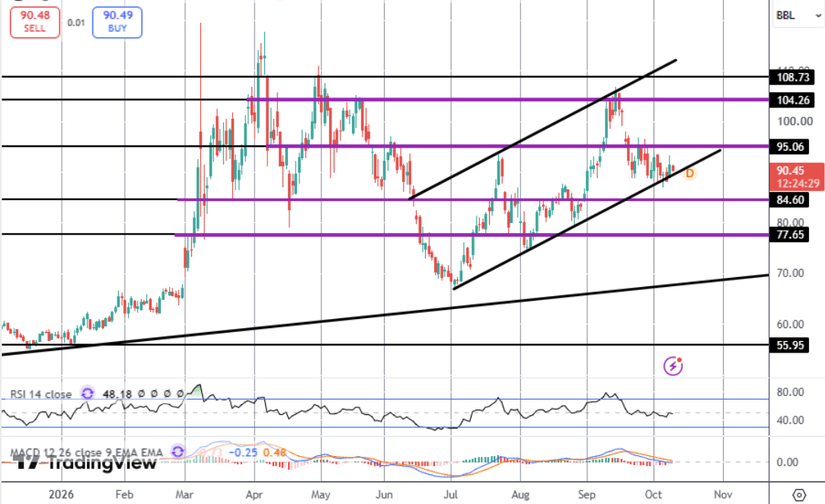Select the RSI 14 close indicator label
This screenshot has height=504, width=825.
[41, 394]
